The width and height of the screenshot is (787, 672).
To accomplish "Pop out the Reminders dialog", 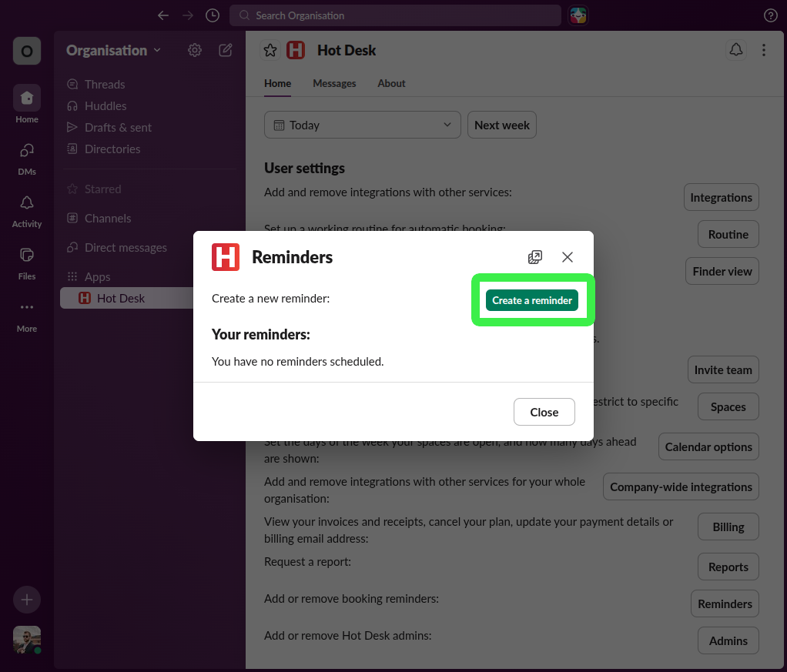I will (x=535, y=257).
